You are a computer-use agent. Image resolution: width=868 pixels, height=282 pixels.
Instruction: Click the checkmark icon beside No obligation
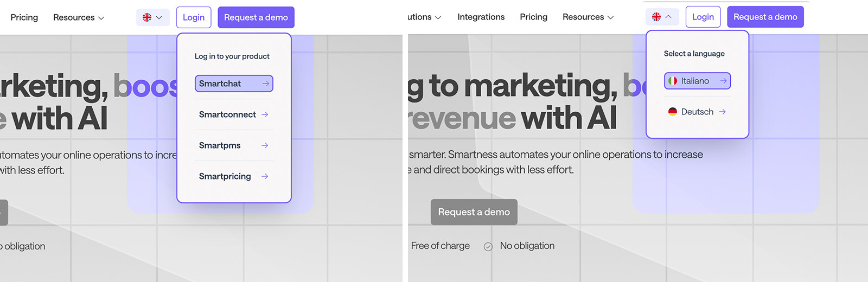pos(488,246)
